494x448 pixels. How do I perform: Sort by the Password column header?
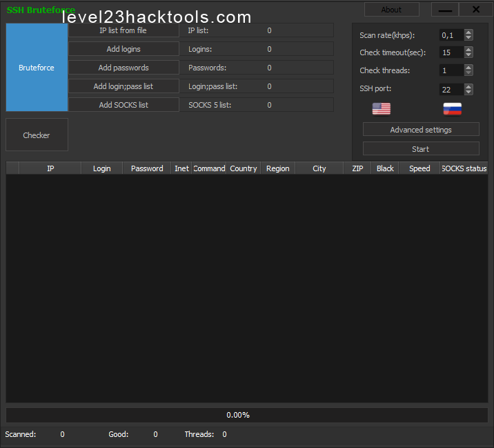click(147, 168)
